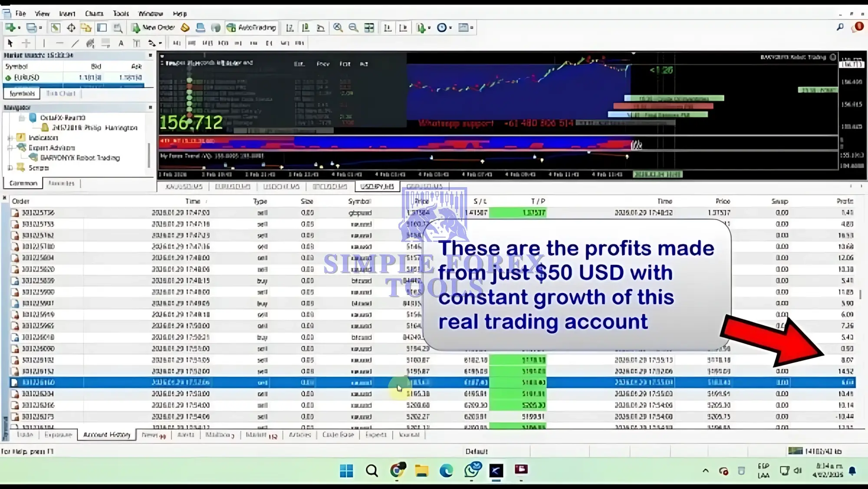Draw a vertical line tool icon
The width and height of the screenshot is (868, 489).
point(43,43)
